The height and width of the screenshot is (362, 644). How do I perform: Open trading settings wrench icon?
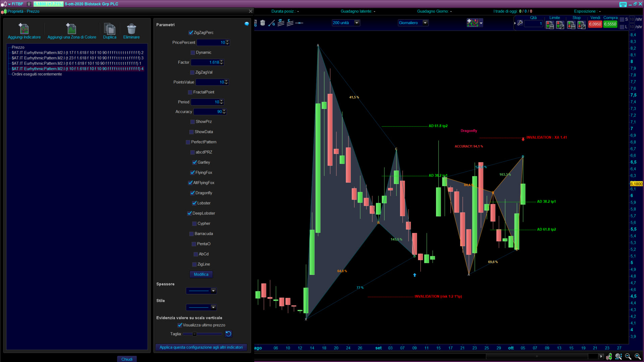coord(520,23)
